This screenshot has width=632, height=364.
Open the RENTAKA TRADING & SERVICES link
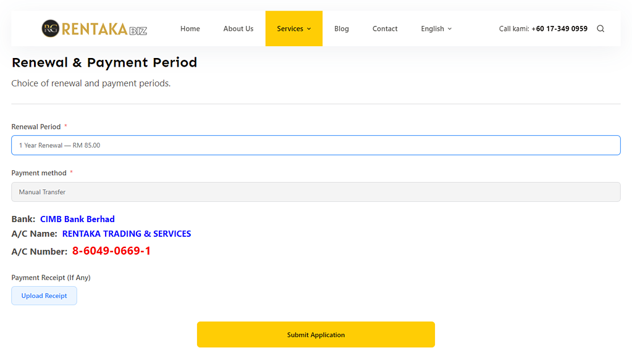pos(126,233)
